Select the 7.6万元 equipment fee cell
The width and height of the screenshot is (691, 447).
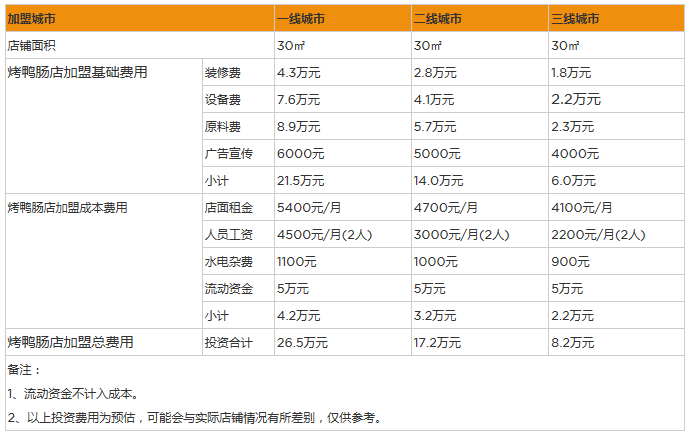click(298, 100)
